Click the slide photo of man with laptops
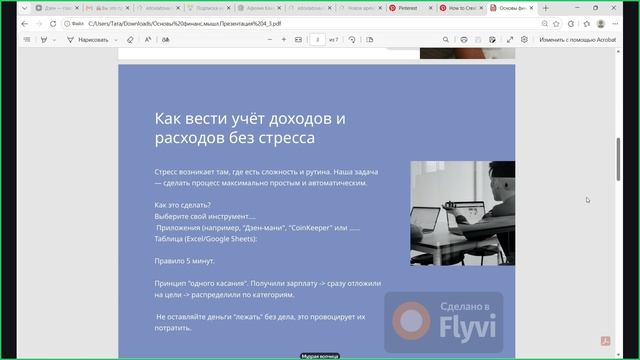Viewport: 640px width, 360px height. coord(462,213)
